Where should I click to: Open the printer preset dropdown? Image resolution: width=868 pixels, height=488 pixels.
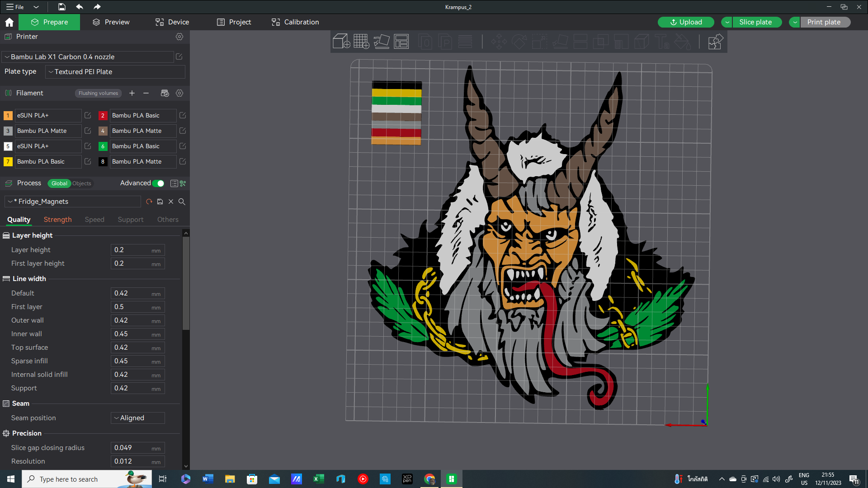click(x=88, y=57)
